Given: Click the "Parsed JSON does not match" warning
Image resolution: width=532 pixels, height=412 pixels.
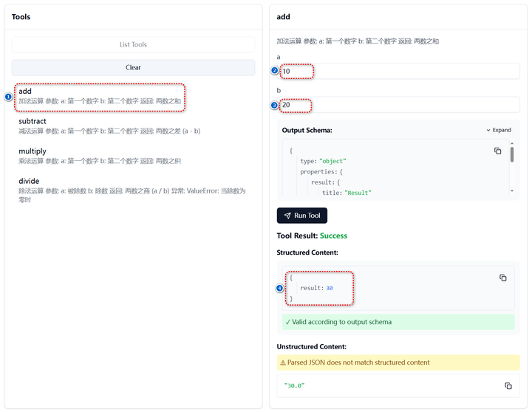Looking at the screenshot, I should [x=398, y=363].
